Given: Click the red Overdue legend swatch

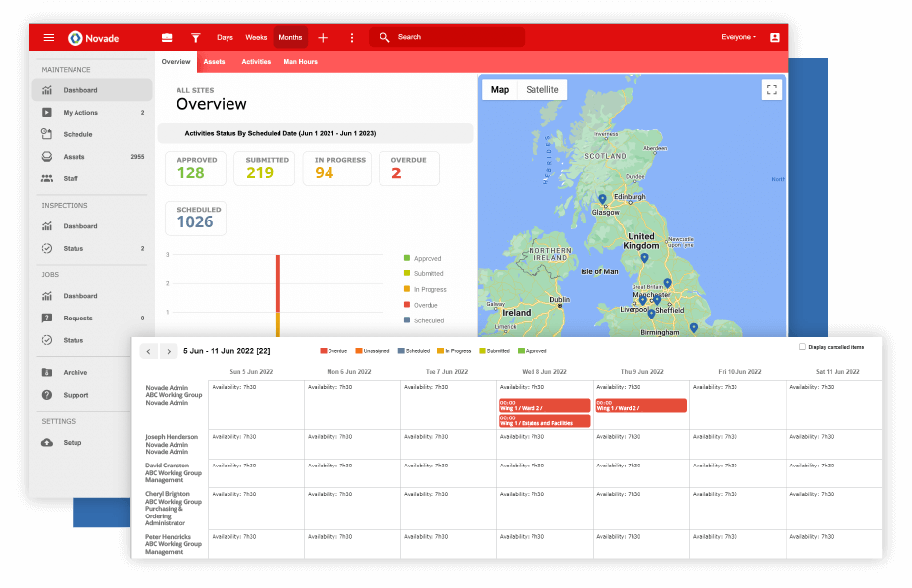Looking at the screenshot, I should 325,351.
